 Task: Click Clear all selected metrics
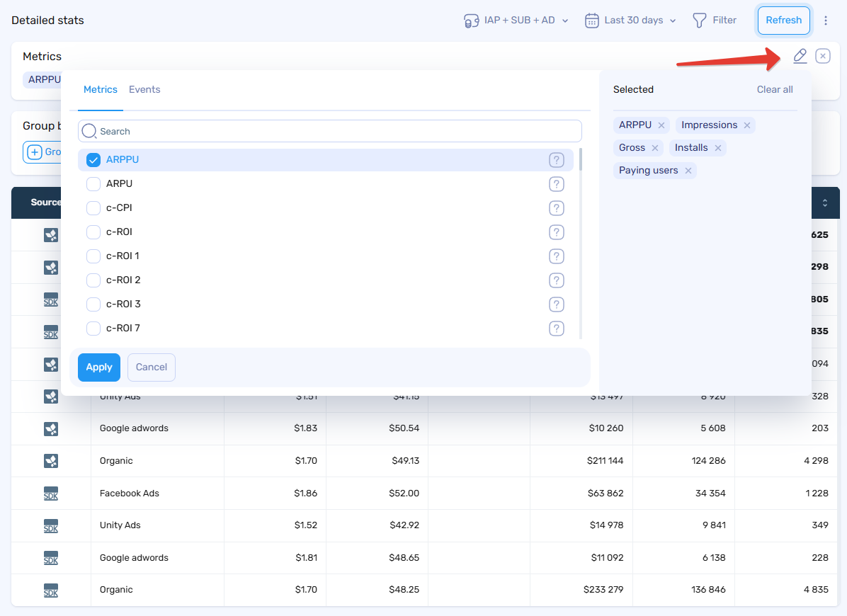[x=775, y=89]
